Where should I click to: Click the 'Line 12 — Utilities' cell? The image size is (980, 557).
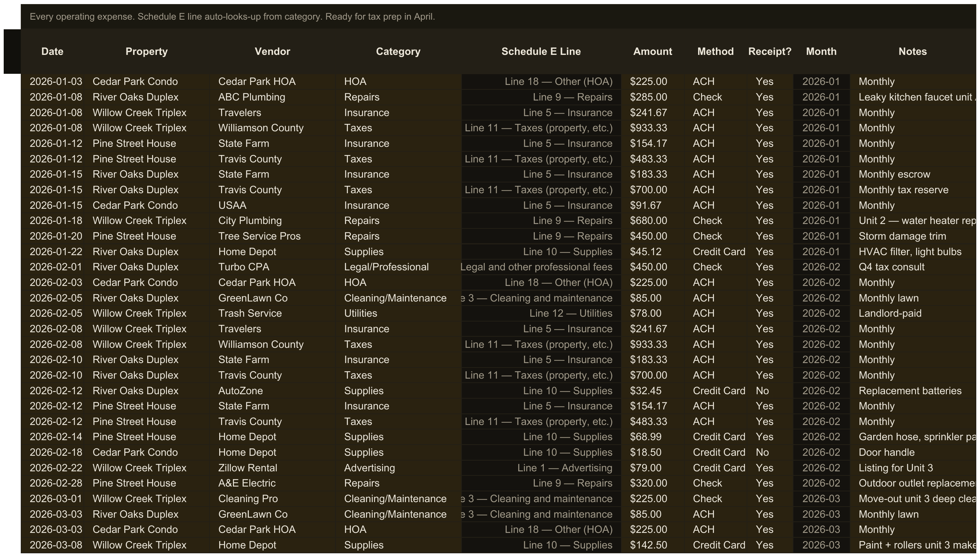(x=541, y=313)
